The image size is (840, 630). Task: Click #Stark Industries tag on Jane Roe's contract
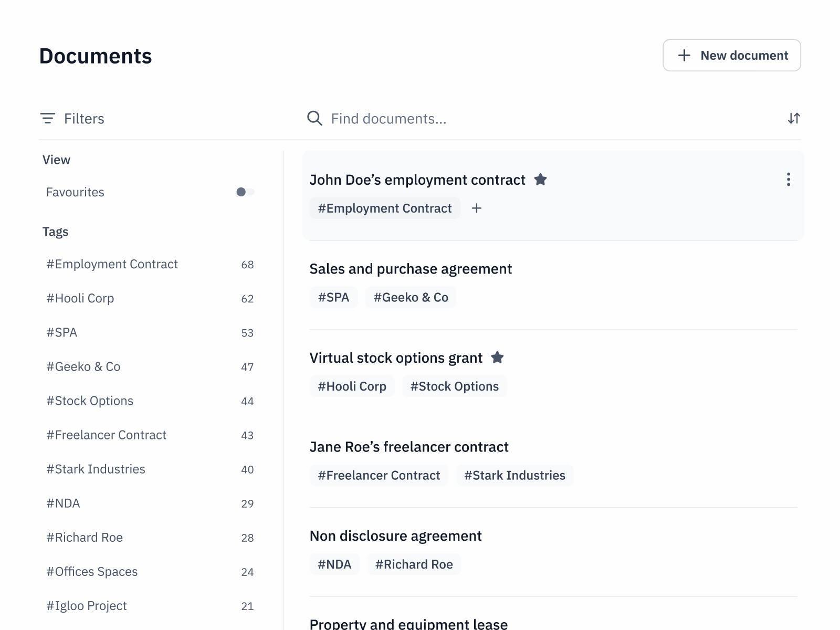(x=514, y=476)
